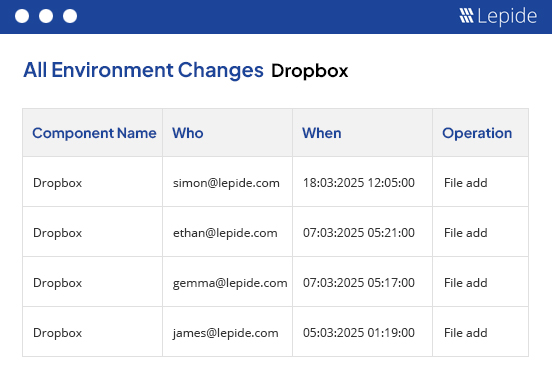The image size is (552, 380).
Task: Click File add in james's row
Action: coord(466,333)
